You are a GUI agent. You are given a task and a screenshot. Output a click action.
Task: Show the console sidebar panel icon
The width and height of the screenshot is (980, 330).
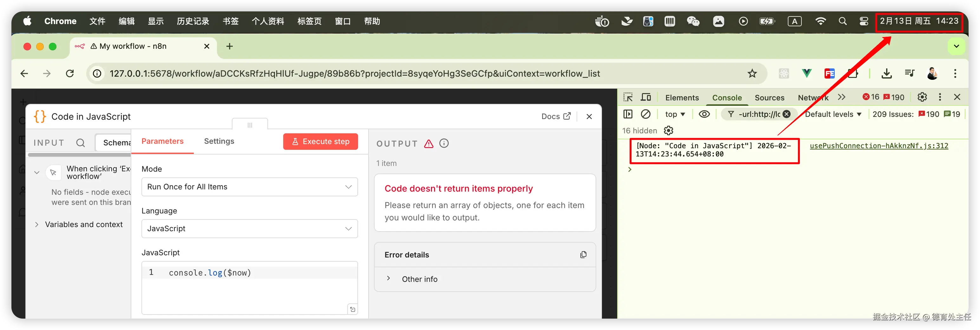pyautogui.click(x=628, y=114)
